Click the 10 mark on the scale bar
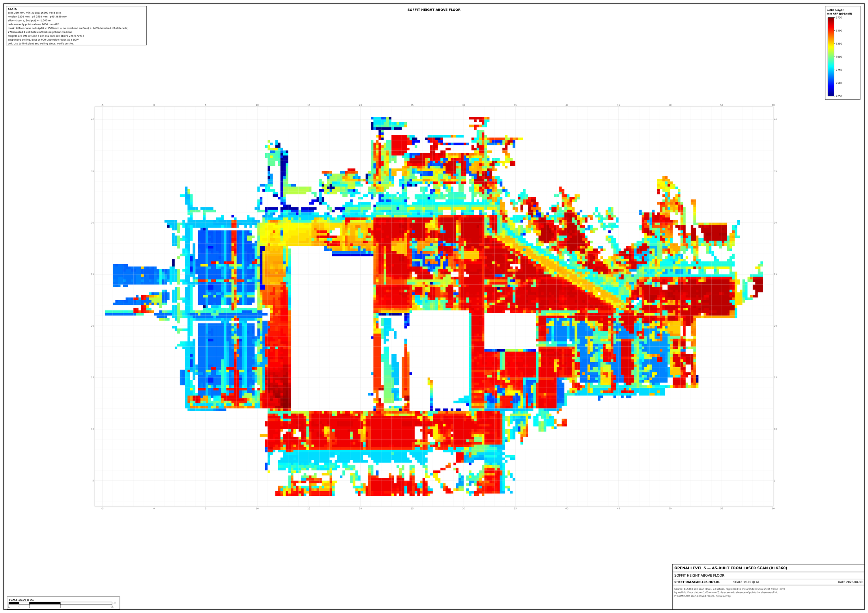This screenshot has height=613, width=868. 112,607
